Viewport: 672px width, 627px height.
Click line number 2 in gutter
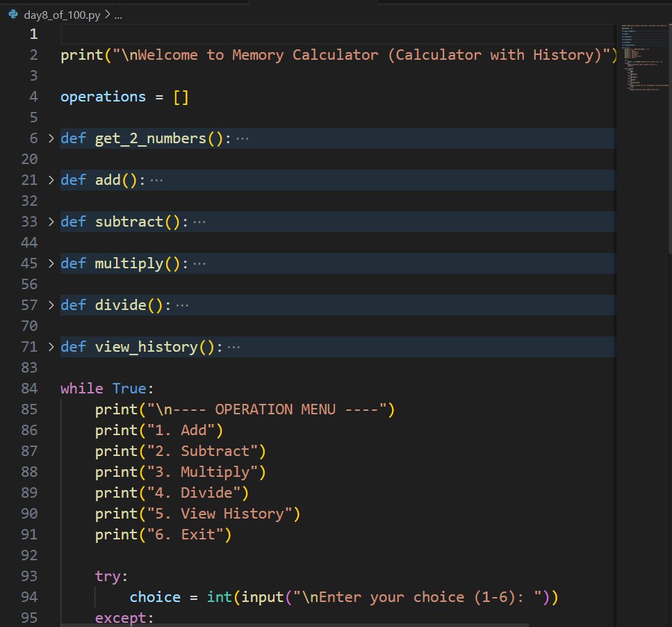click(x=33, y=55)
